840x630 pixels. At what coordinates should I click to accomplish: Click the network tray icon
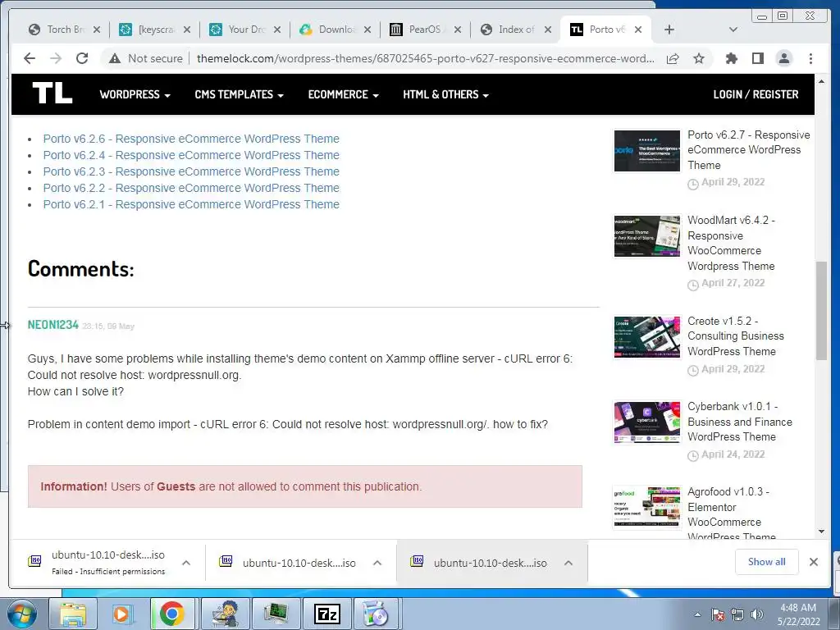737,614
